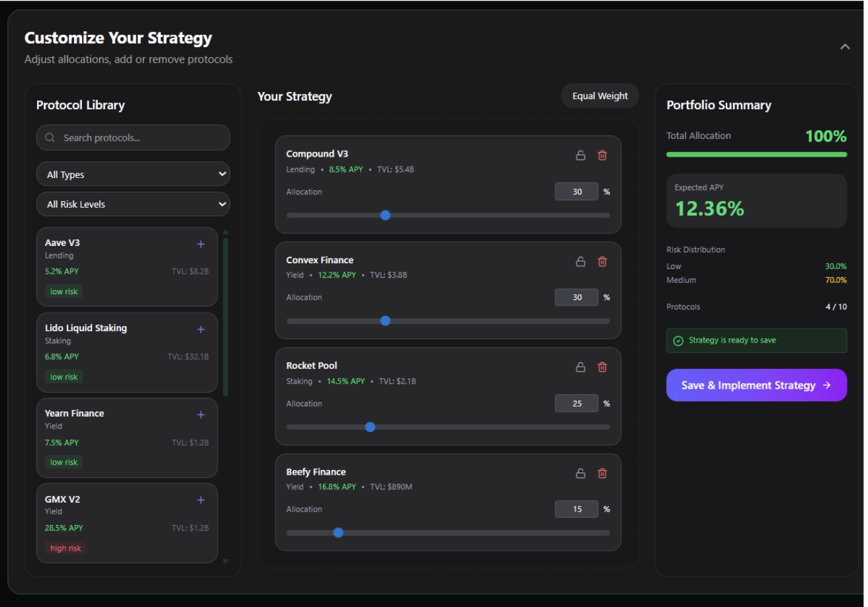Delete Compound V3 with trash icon
Screen dimensions: 868x607
click(x=602, y=155)
